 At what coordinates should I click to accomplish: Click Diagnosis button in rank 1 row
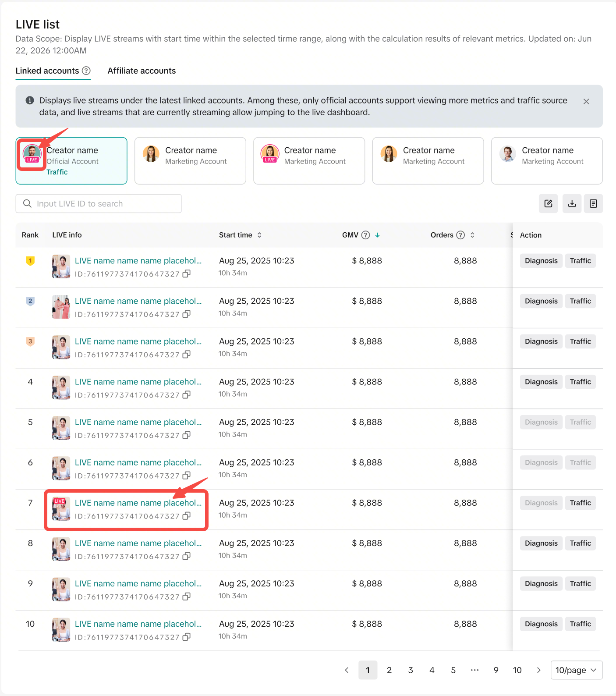(541, 261)
